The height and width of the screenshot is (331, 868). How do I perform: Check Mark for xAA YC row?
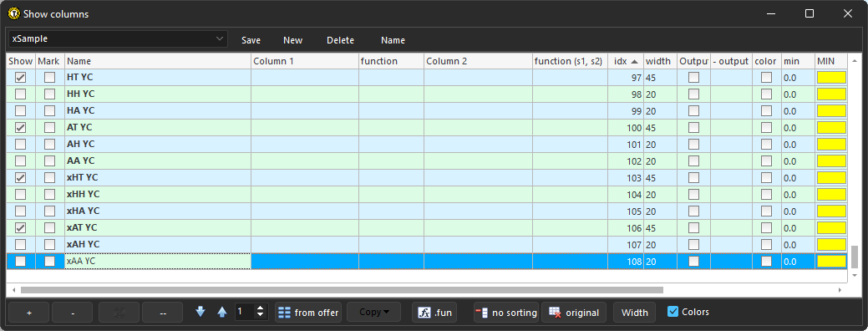[x=50, y=262]
